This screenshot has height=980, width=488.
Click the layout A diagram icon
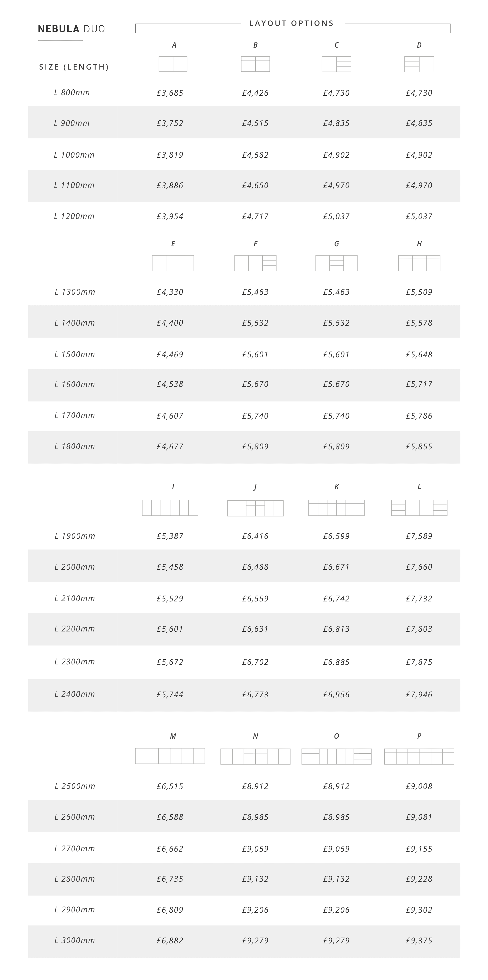point(173,64)
